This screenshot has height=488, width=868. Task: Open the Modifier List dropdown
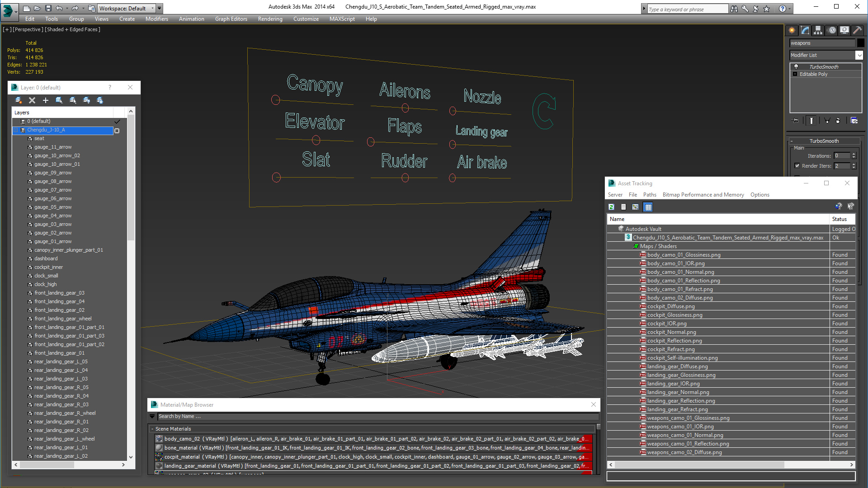tap(859, 55)
